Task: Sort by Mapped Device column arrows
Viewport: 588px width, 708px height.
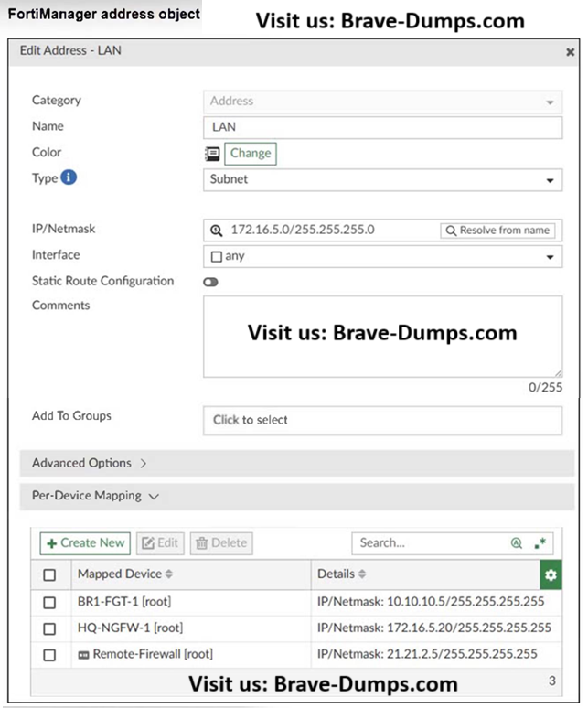Action: (168, 574)
